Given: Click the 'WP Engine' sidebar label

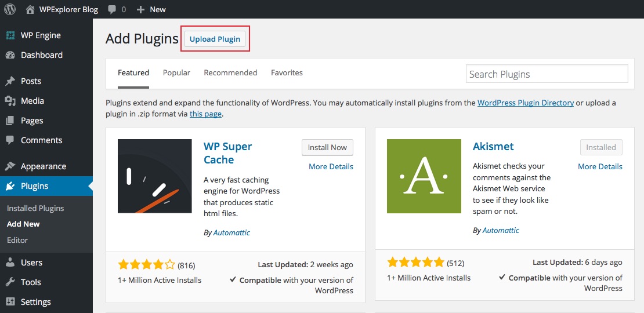Looking at the screenshot, I should (41, 35).
